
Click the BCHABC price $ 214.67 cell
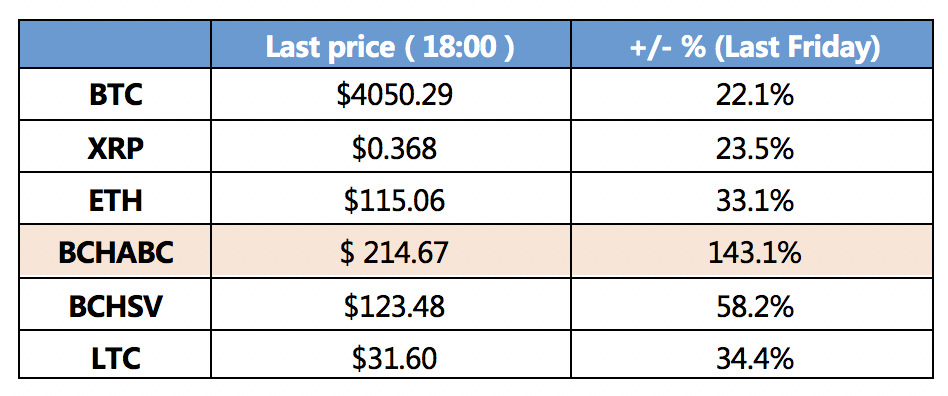click(x=391, y=252)
